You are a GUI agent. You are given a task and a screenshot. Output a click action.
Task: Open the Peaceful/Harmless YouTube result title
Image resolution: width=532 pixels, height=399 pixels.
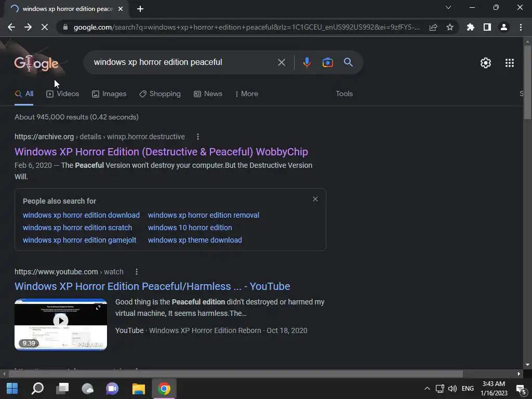coord(152,286)
